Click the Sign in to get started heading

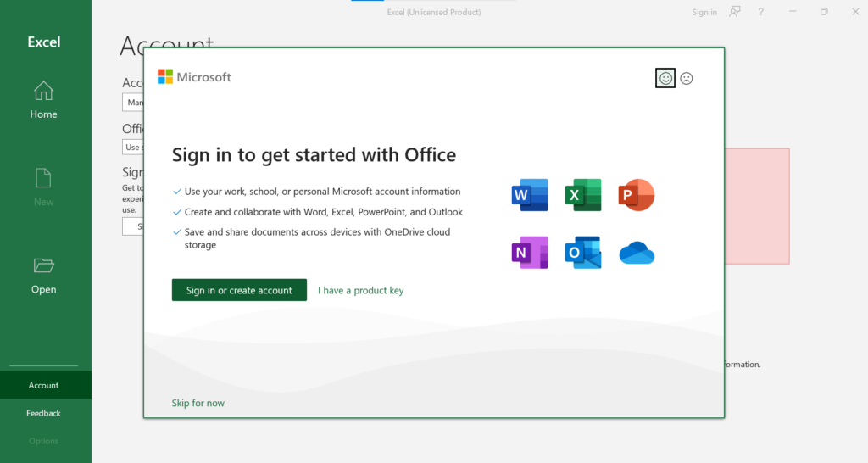pyautogui.click(x=314, y=155)
